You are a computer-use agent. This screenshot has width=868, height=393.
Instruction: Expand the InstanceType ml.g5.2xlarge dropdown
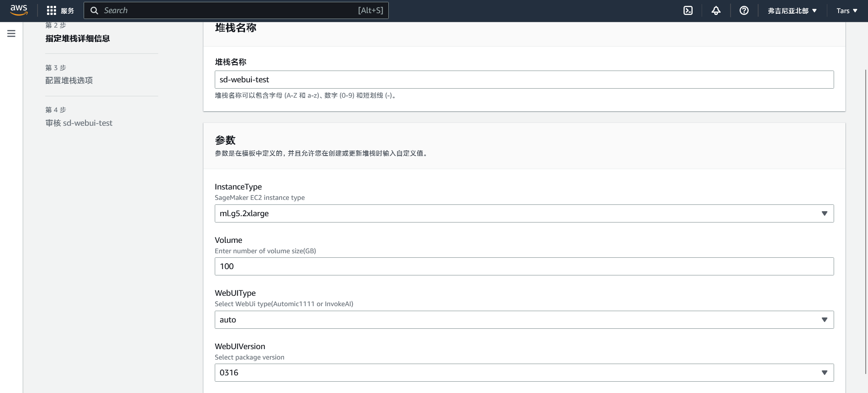pyautogui.click(x=524, y=213)
